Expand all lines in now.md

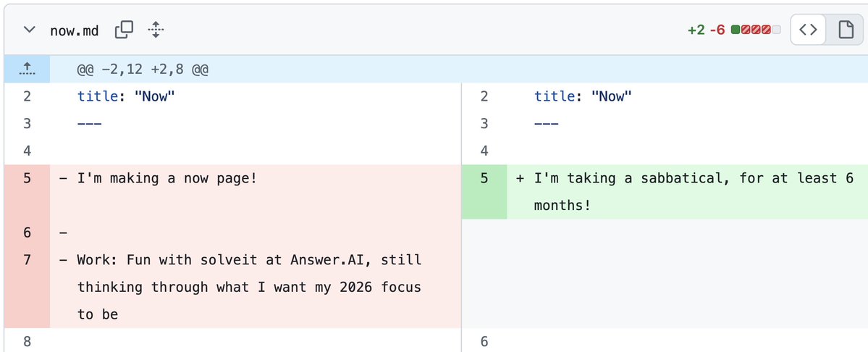click(x=156, y=30)
